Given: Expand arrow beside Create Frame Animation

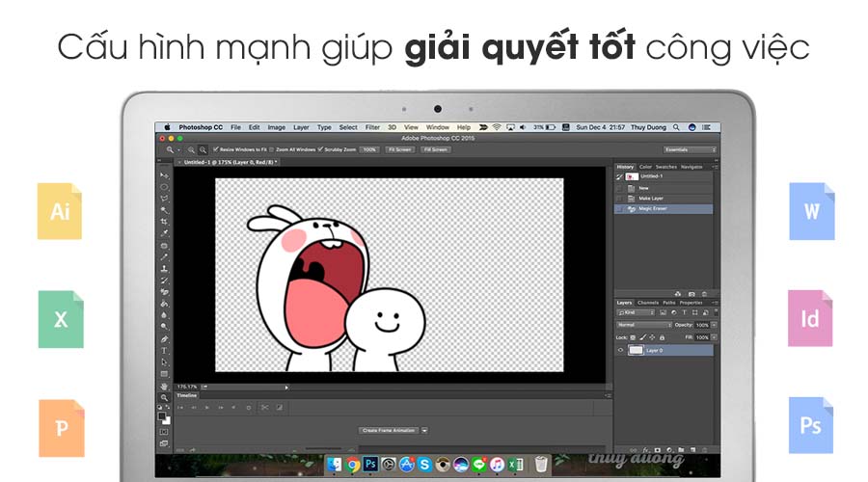Looking at the screenshot, I should (424, 430).
